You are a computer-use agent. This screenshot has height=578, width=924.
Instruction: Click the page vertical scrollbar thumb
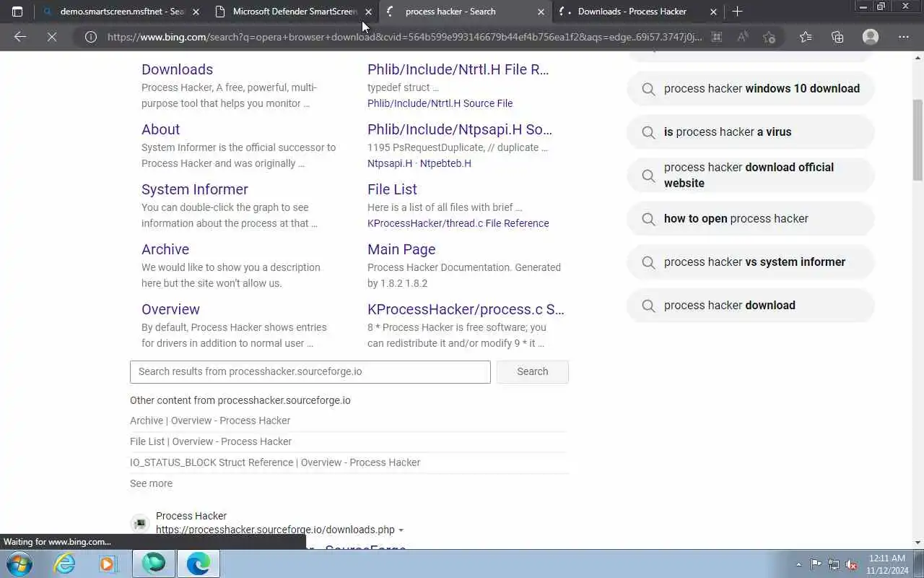pos(918,140)
